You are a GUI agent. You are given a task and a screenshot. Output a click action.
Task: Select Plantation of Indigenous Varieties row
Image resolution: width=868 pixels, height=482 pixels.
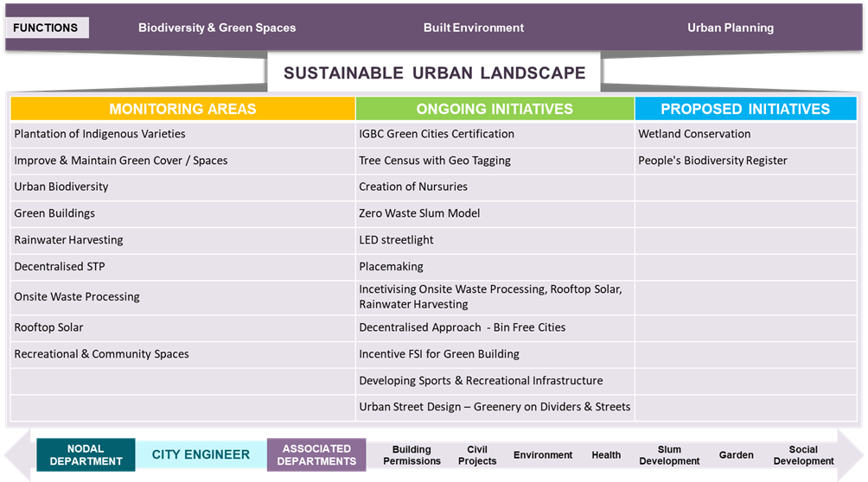coord(182,134)
